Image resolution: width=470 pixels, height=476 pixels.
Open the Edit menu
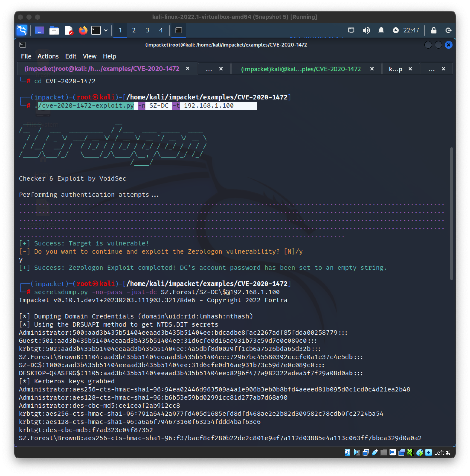tap(71, 56)
